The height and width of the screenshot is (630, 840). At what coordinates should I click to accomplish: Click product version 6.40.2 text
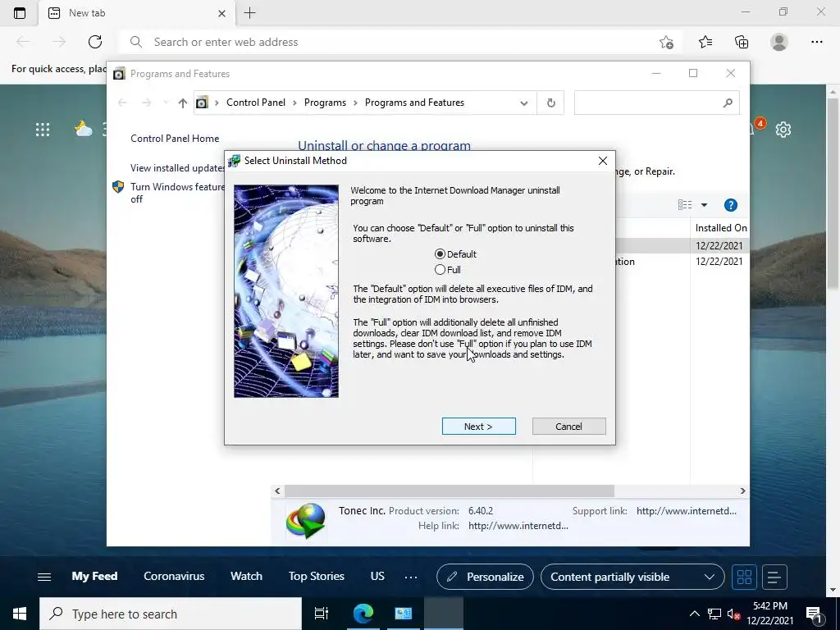481,510
